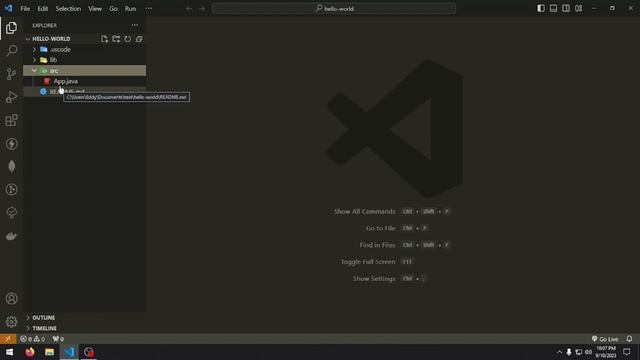Image resolution: width=640 pixels, height=360 pixels.
Task: Open the Run menu
Action: tap(131, 9)
